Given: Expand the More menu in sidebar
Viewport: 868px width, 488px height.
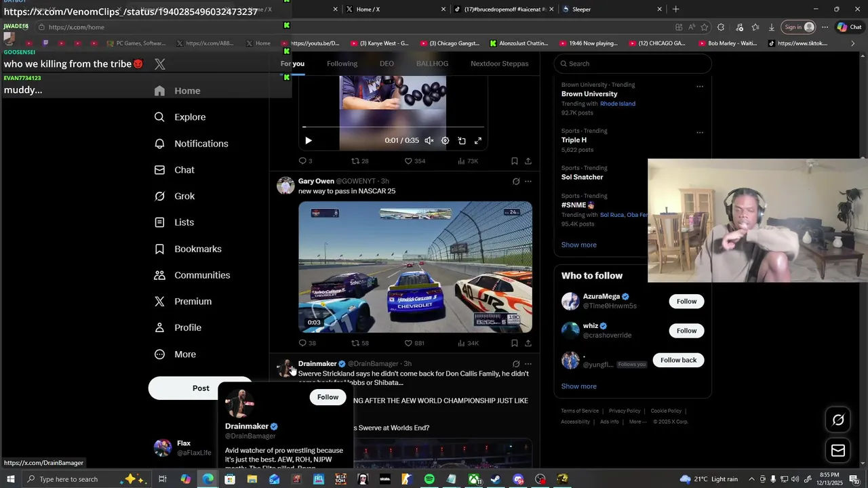Looking at the screenshot, I should point(175,354).
